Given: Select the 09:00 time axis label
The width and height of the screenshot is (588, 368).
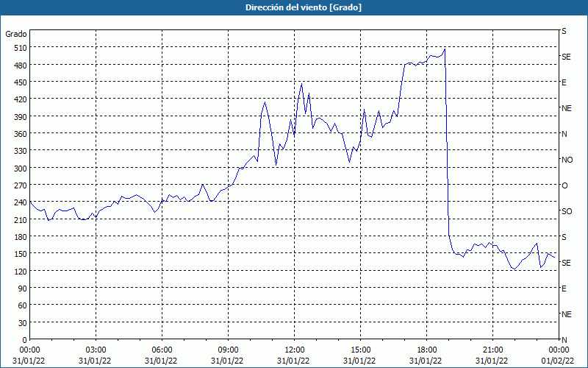Looking at the screenshot, I should click(x=228, y=350).
